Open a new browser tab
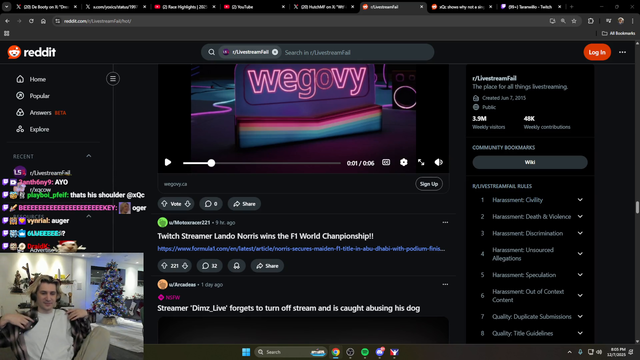This screenshot has height=360, width=640. point(571,7)
